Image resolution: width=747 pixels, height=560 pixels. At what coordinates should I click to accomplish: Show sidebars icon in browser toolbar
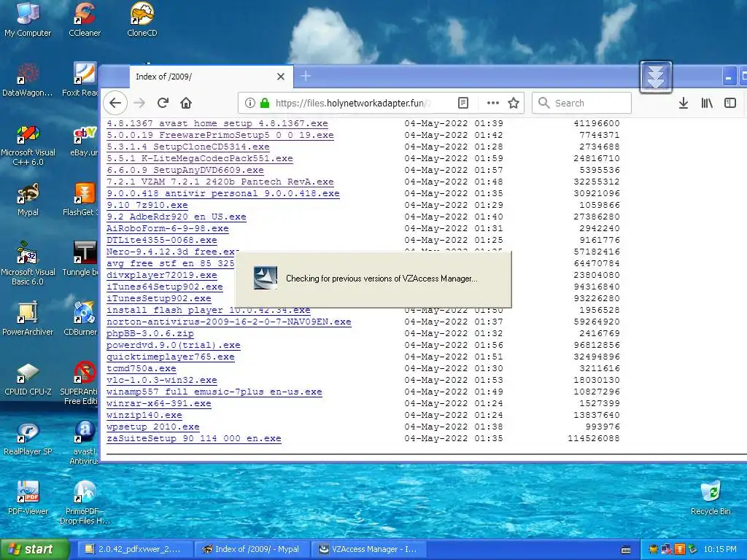[729, 103]
